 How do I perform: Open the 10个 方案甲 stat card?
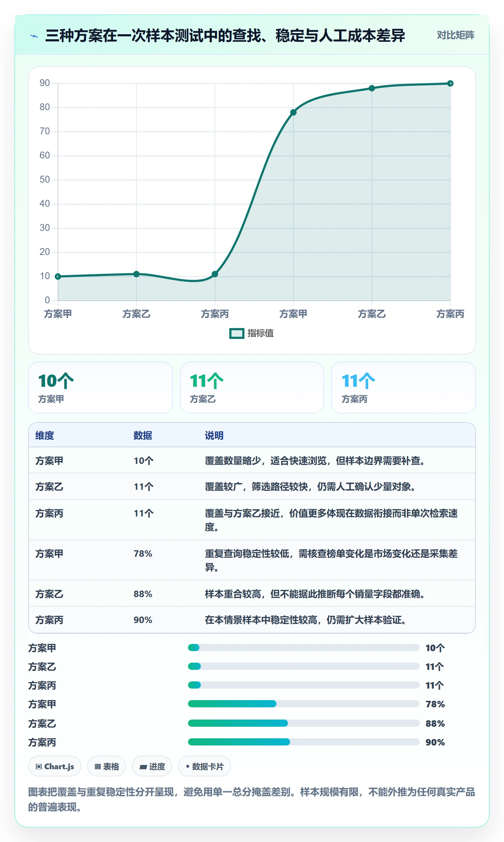[x=100, y=388]
